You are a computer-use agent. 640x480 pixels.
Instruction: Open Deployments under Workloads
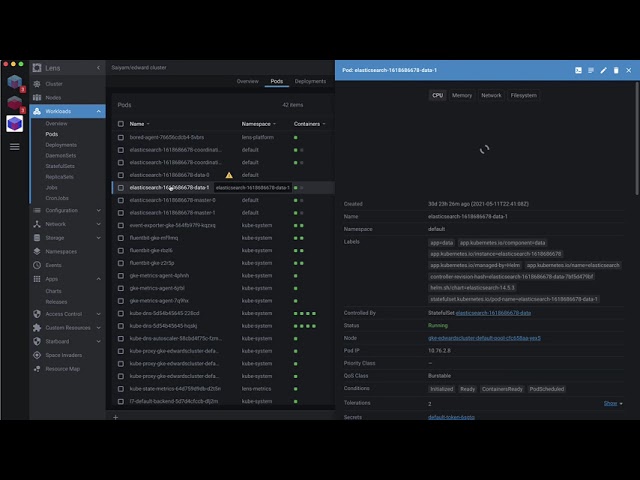[61, 145]
